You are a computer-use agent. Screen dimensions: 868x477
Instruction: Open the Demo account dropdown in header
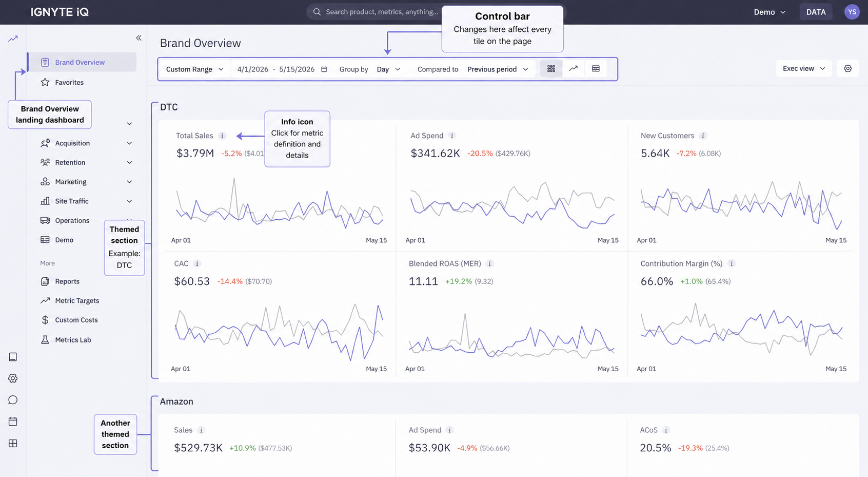pyautogui.click(x=770, y=12)
